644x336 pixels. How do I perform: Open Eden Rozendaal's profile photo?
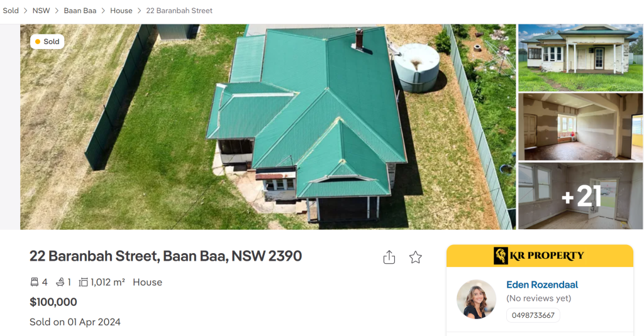coord(477,299)
